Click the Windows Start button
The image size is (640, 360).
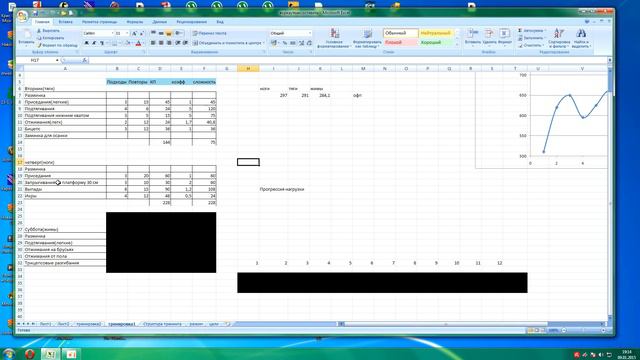[8, 353]
